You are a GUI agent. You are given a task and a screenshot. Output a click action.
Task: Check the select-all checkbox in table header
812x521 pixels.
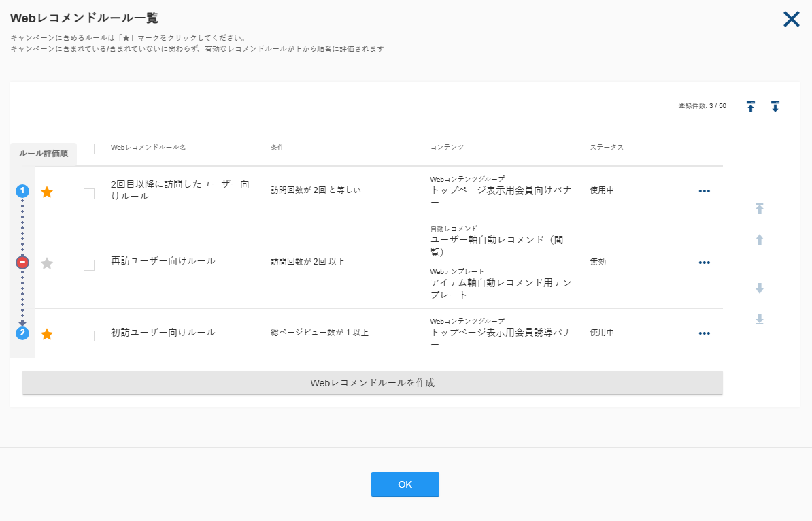[x=89, y=149]
